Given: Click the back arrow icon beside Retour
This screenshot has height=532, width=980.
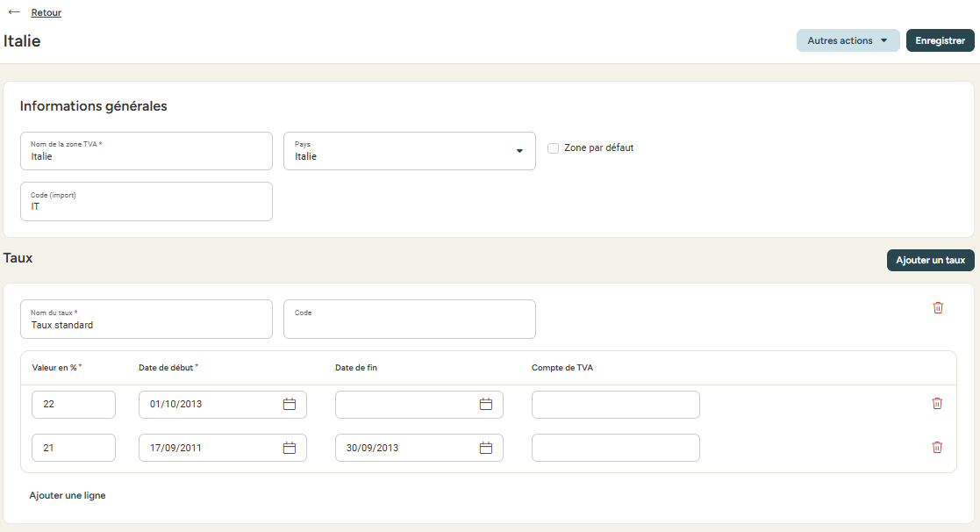Looking at the screenshot, I should (14, 12).
